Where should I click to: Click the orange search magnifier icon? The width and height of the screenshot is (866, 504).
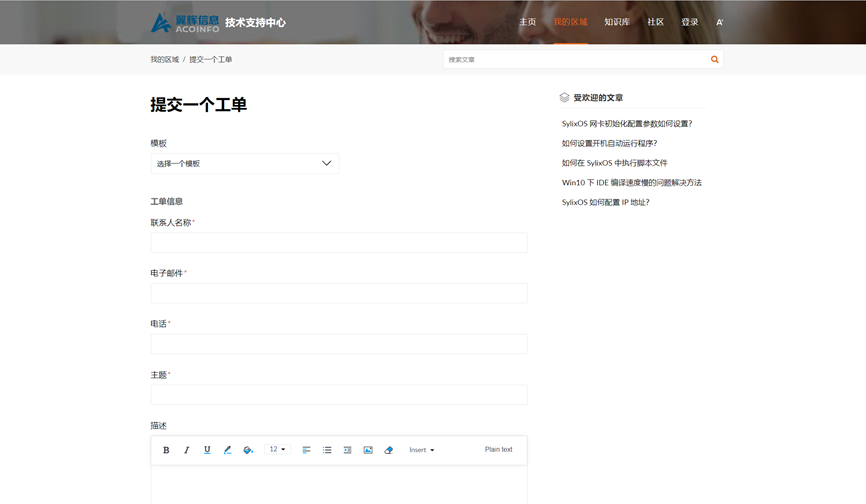[714, 60]
